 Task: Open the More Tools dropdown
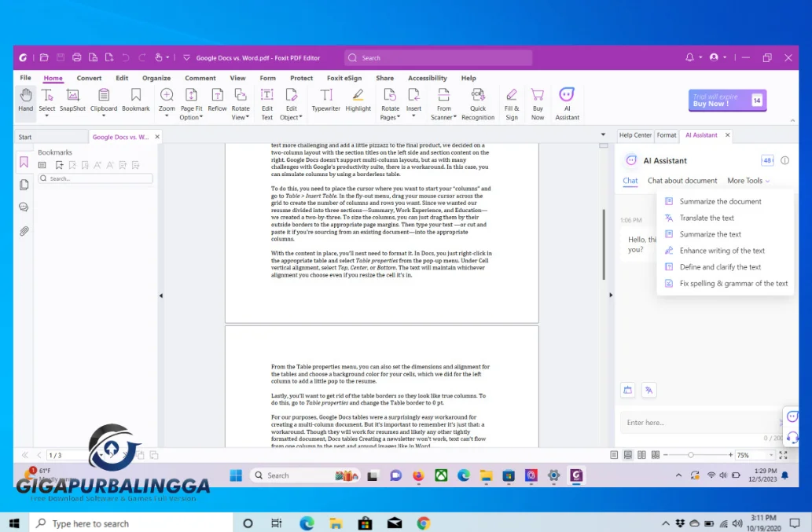pos(748,181)
